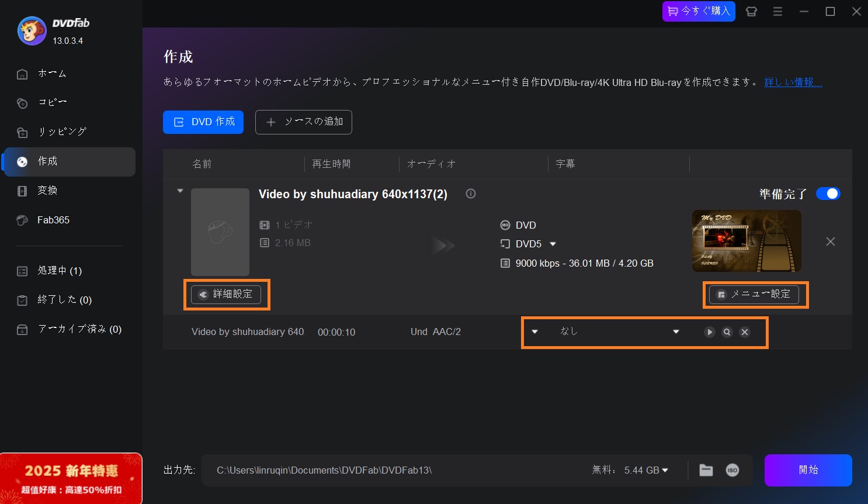Open 詳細設定 advanced settings

pos(227,294)
